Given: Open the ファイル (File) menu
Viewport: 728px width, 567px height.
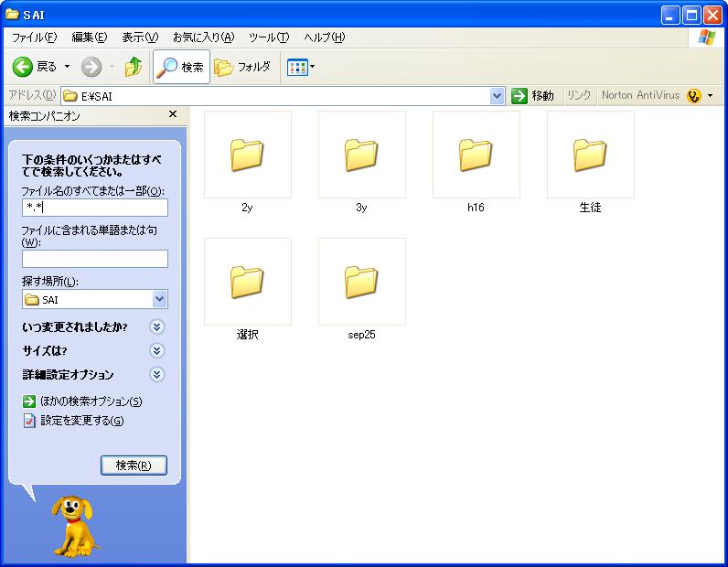Looking at the screenshot, I should point(34,37).
